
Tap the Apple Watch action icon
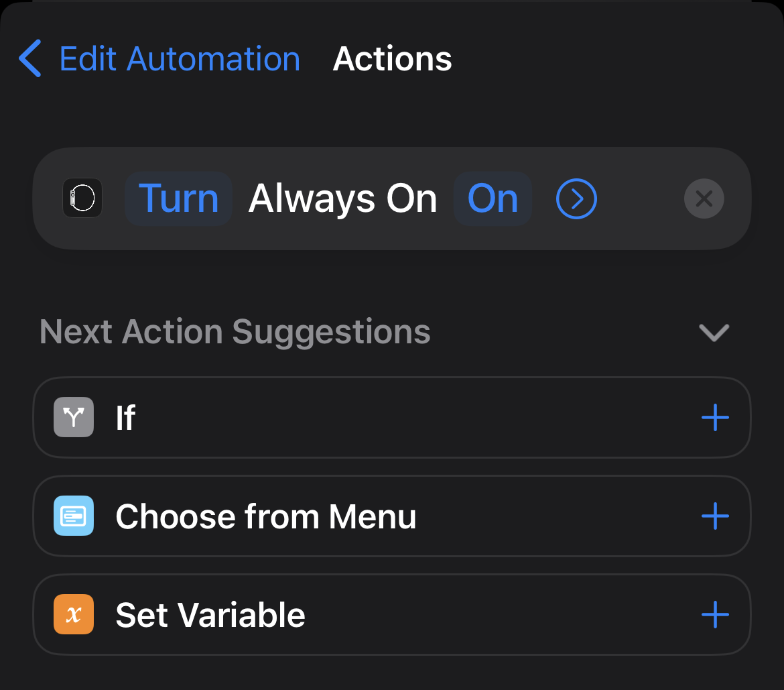click(82, 198)
